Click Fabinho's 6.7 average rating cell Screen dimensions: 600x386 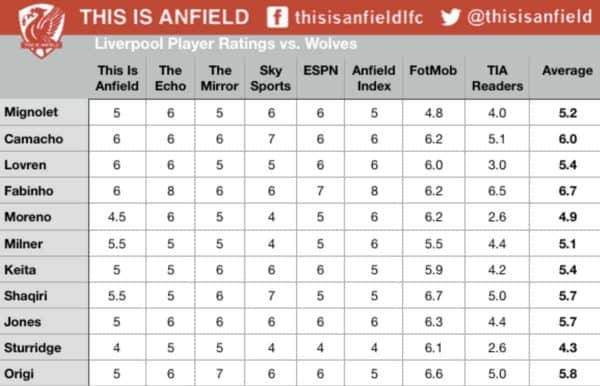tap(567, 191)
